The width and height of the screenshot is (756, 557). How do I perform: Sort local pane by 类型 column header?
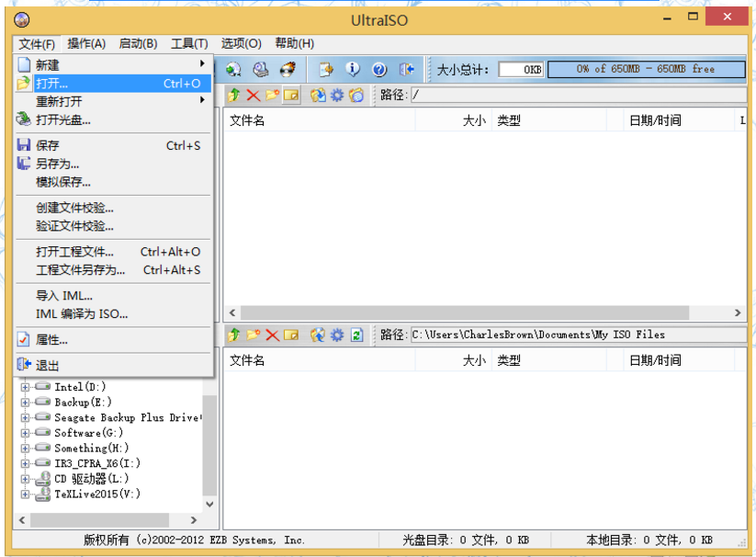549,360
